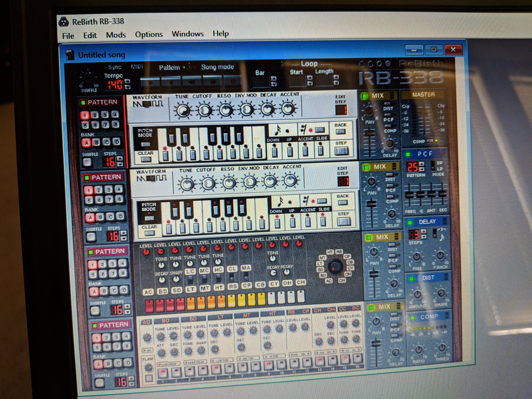This screenshot has width=532, height=399.
Task: Click the level fader in the top synth's Mix strip
Action: (x=370, y=132)
